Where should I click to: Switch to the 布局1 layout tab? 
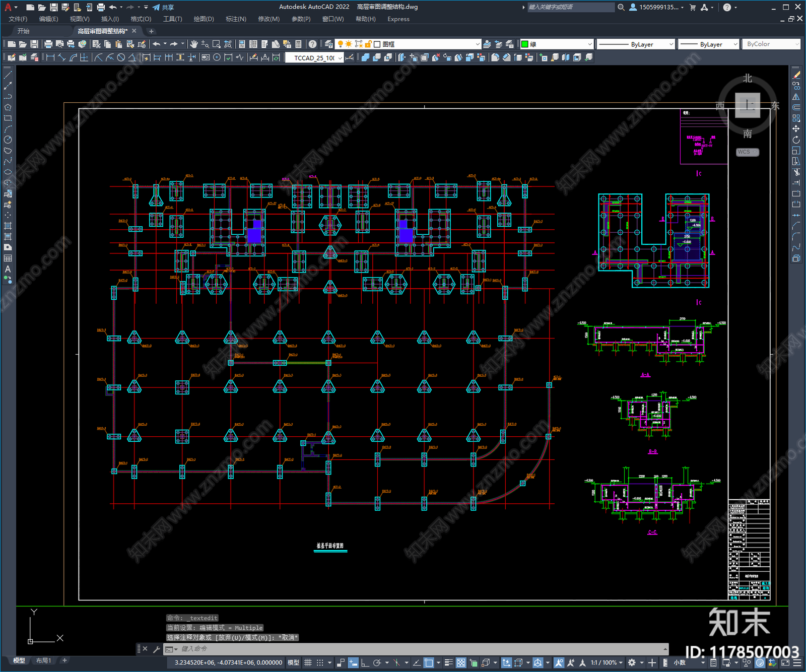pyautogui.click(x=43, y=660)
